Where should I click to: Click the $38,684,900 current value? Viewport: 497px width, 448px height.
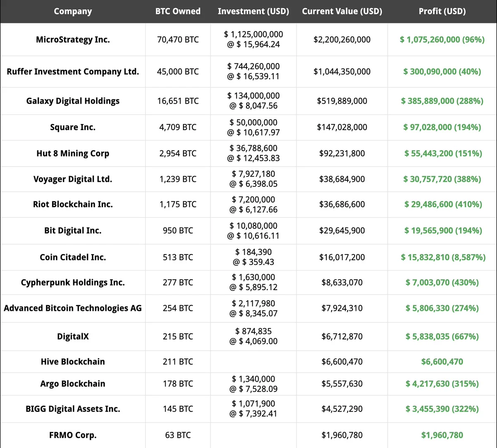(342, 179)
